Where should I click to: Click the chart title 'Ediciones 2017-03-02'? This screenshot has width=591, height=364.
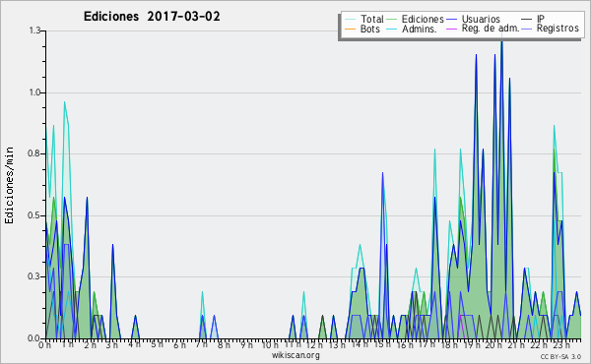pos(152,17)
